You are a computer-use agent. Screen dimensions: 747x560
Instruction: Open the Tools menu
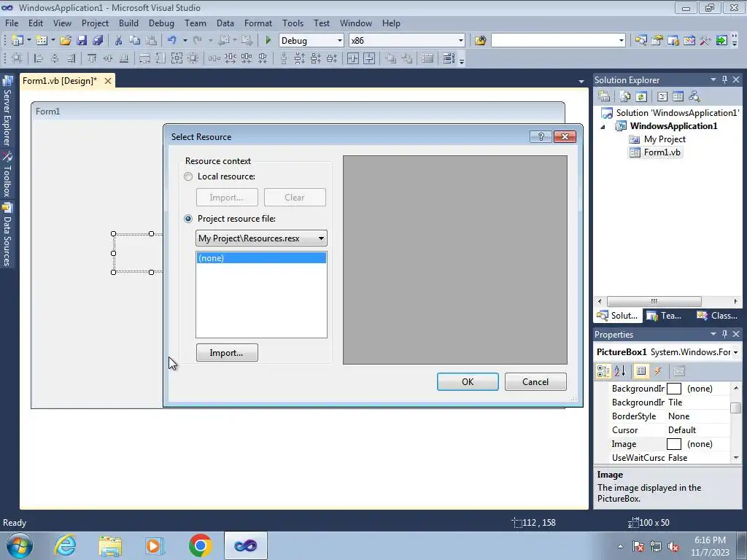pos(293,23)
